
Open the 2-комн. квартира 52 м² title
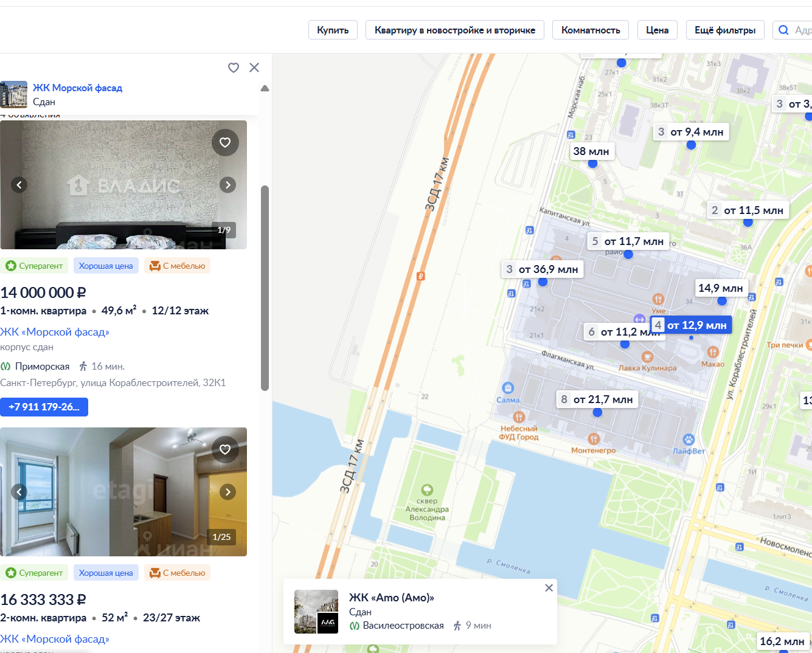[100, 618]
